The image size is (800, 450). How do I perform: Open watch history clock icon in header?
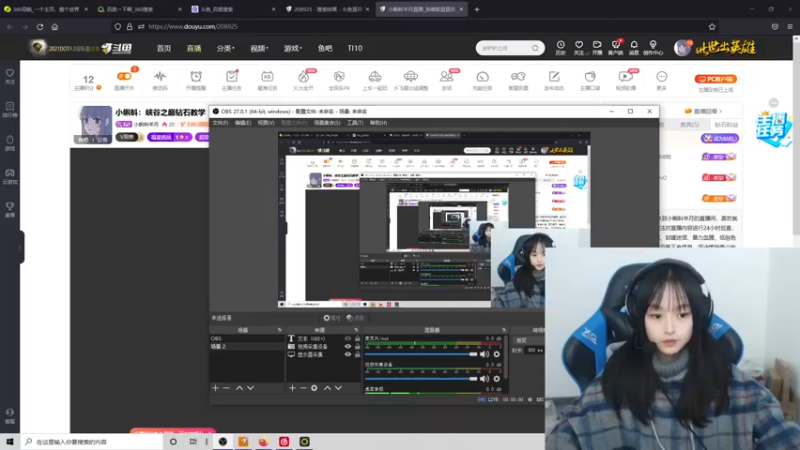coord(561,45)
